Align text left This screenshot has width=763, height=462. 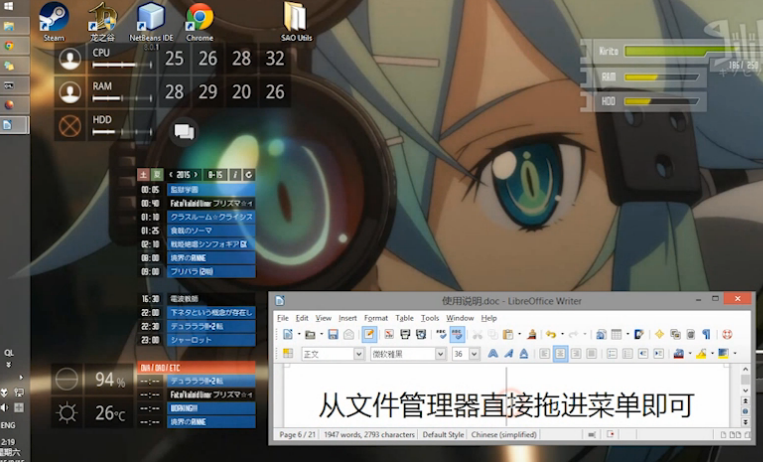click(545, 354)
